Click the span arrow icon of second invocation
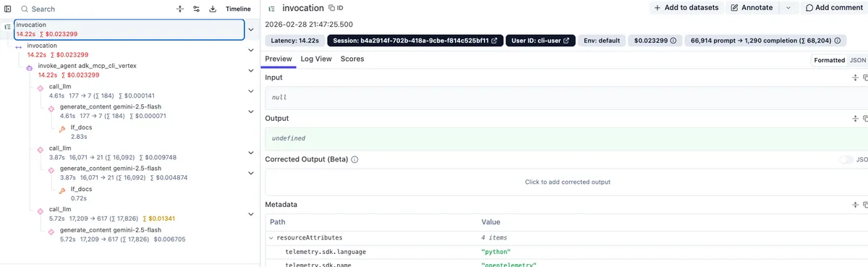Viewport: 868px width, 267px height. pos(19,46)
